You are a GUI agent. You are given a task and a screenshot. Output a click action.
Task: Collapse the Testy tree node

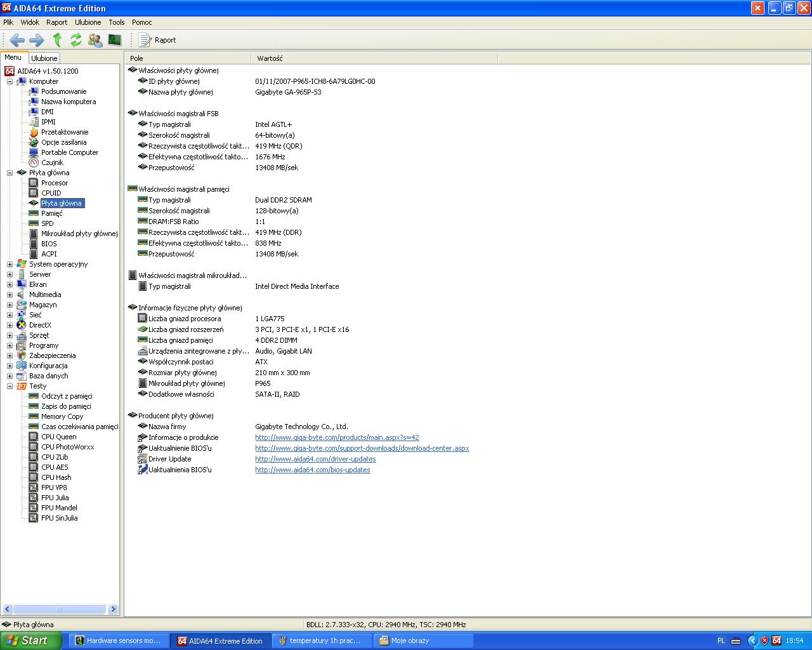[10, 386]
